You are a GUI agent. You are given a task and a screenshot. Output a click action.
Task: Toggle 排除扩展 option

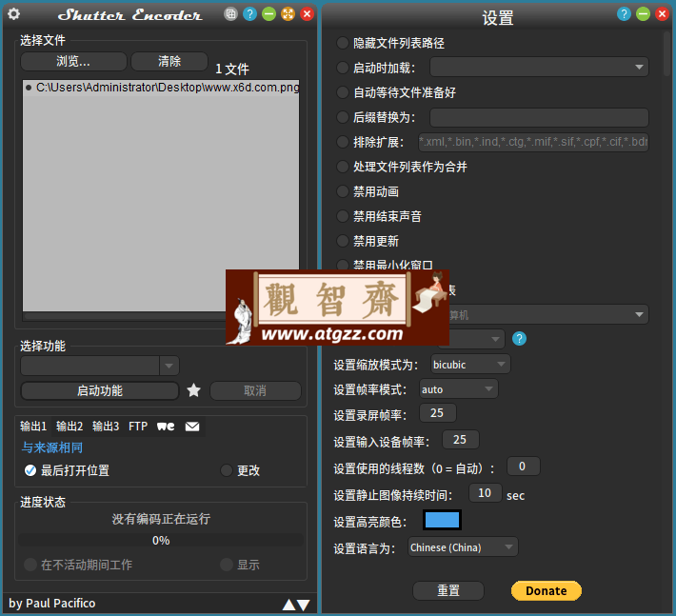[343, 142]
